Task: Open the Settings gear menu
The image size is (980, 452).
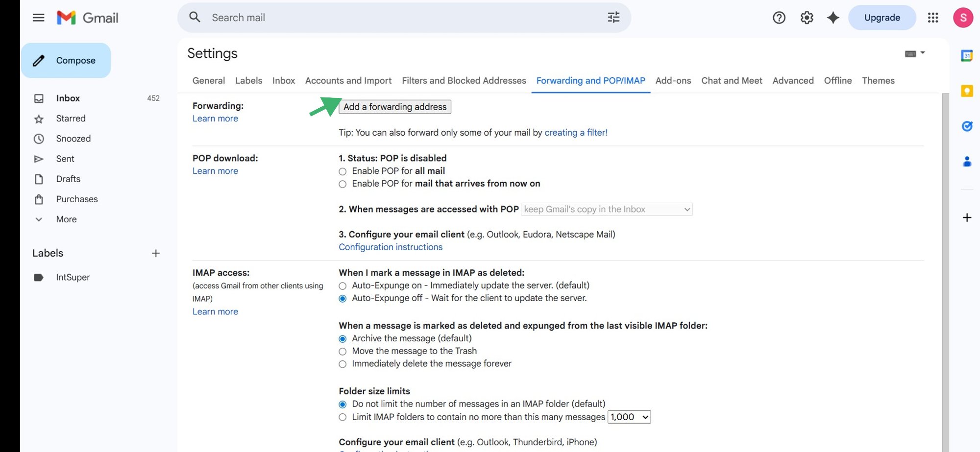Action: tap(806, 18)
